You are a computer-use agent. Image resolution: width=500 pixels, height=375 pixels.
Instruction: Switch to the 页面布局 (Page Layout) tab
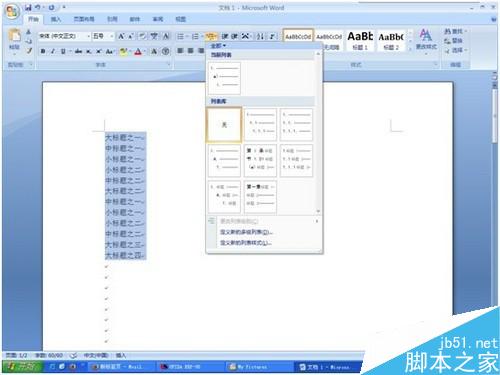click(84, 19)
